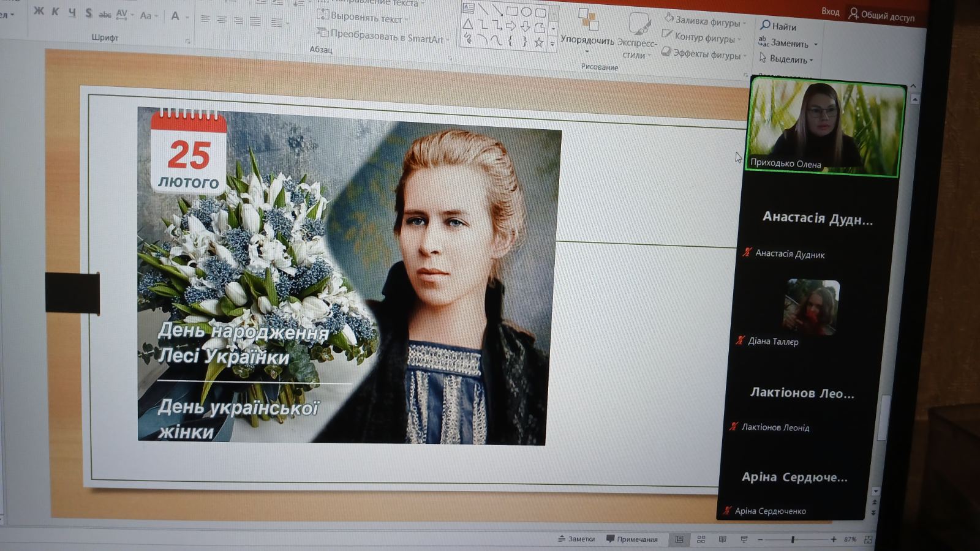Click the zoom slider handle
Image resolution: width=980 pixels, height=551 pixels.
pos(793,539)
